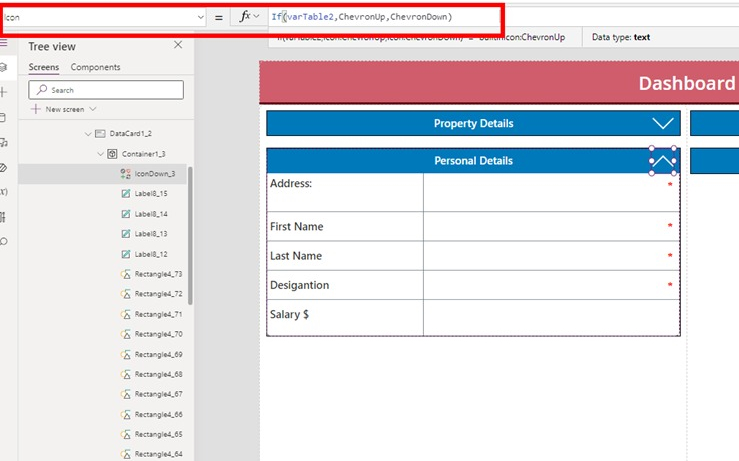Select Label8_12 in tree view
The height and width of the screenshot is (461, 739).
(x=151, y=254)
